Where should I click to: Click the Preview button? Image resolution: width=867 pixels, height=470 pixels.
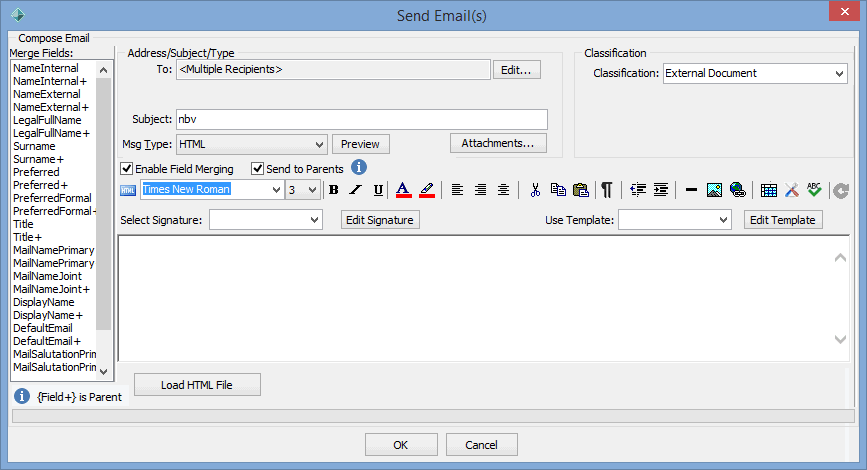pyautogui.click(x=361, y=144)
